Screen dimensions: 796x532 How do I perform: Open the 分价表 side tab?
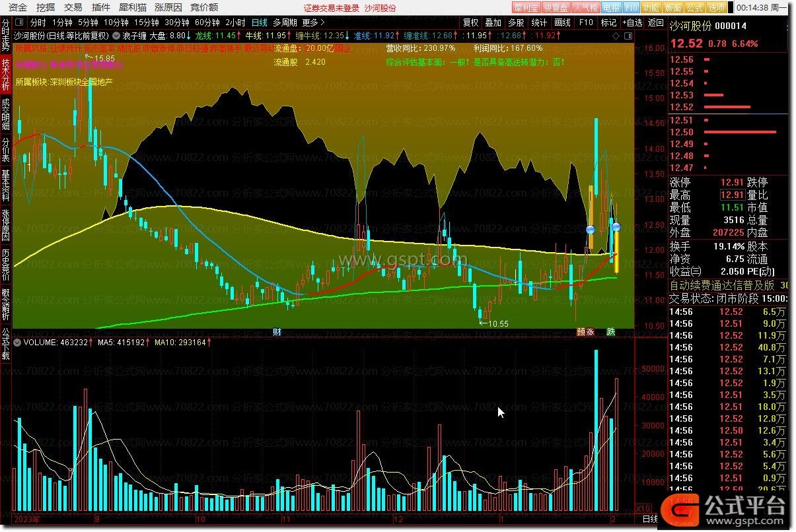pos(5,151)
